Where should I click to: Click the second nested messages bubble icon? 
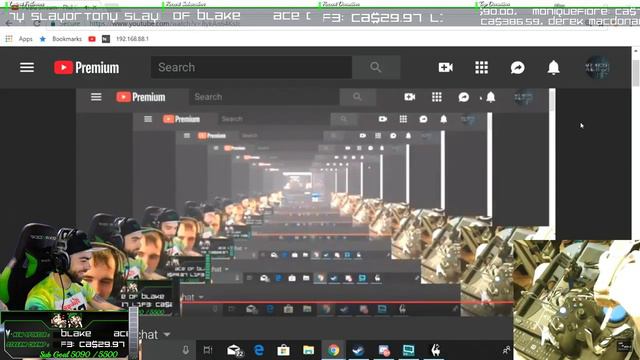point(464,97)
